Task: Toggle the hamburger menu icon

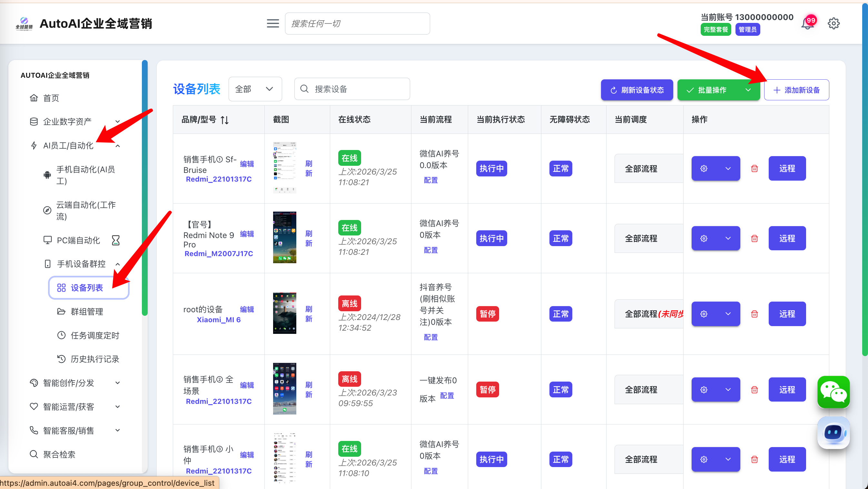Action: point(272,24)
